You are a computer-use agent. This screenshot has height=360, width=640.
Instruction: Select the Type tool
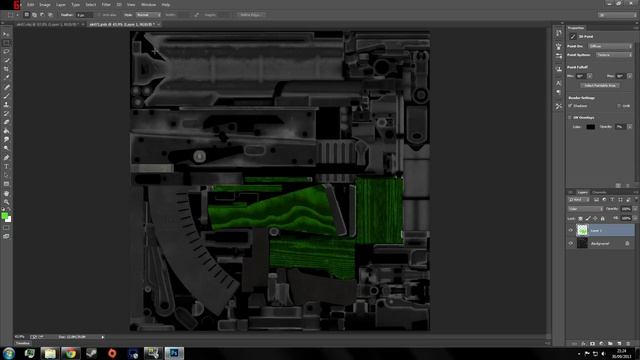pyautogui.click(x=6, y=167)
